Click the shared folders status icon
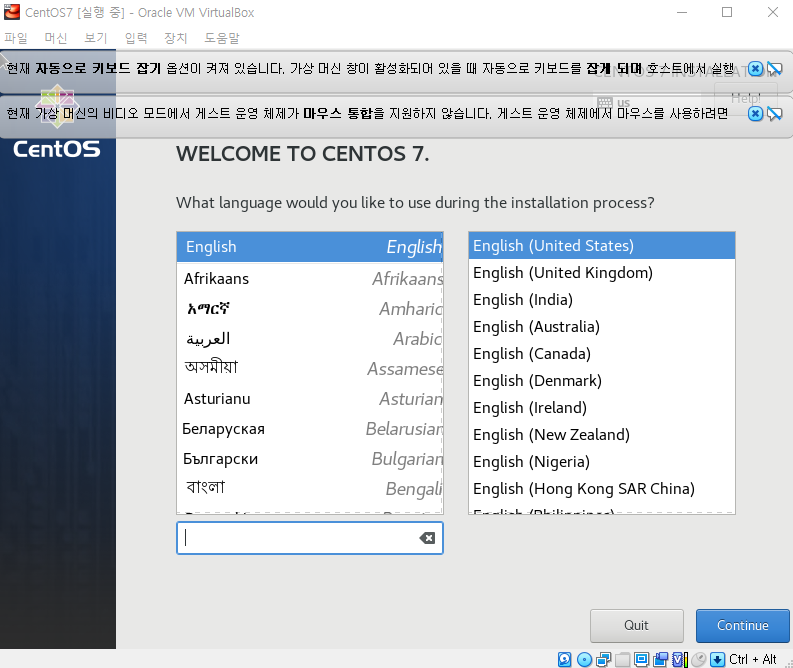793x668 pixels. (x=623, y=659)
